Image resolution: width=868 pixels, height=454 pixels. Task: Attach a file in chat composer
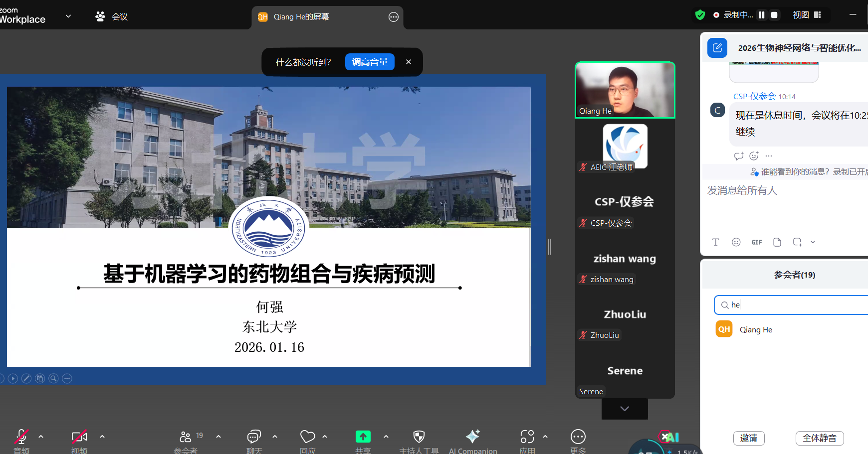click(x=777, y=242)
